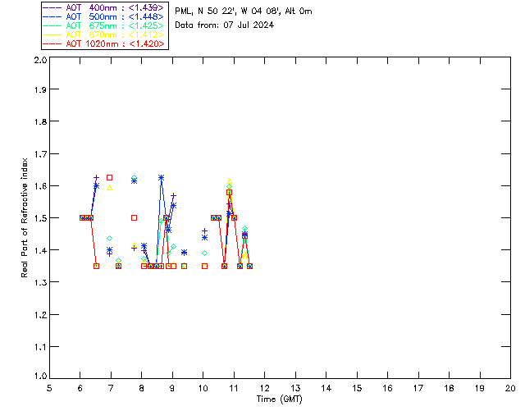Click the green diamond marker at time 10
The width and height of the screenshot is (525, 420).
point(204,253)
